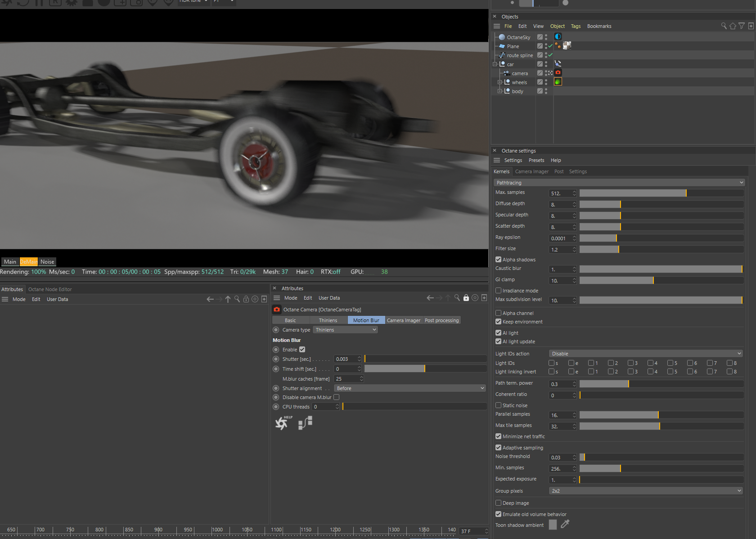Screen dimensions: 756x539
Task: Click the Toon shadow ambient color swatch
Action: coord(553,525)
